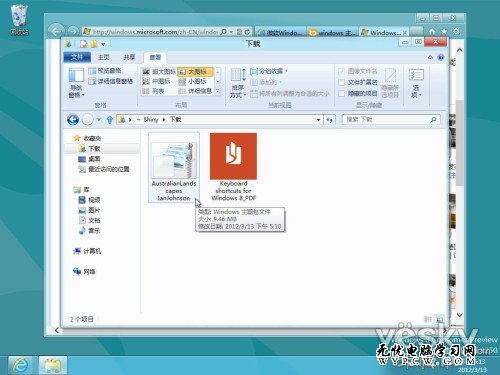Screen dimensions: 500x375
Task: Select the 查看 ribbon tab
Action: point(155,57)
